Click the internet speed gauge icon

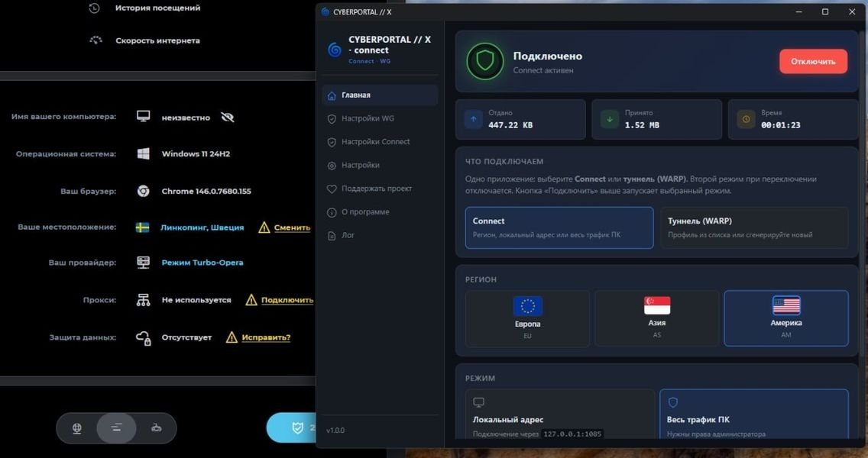point(96,40)
